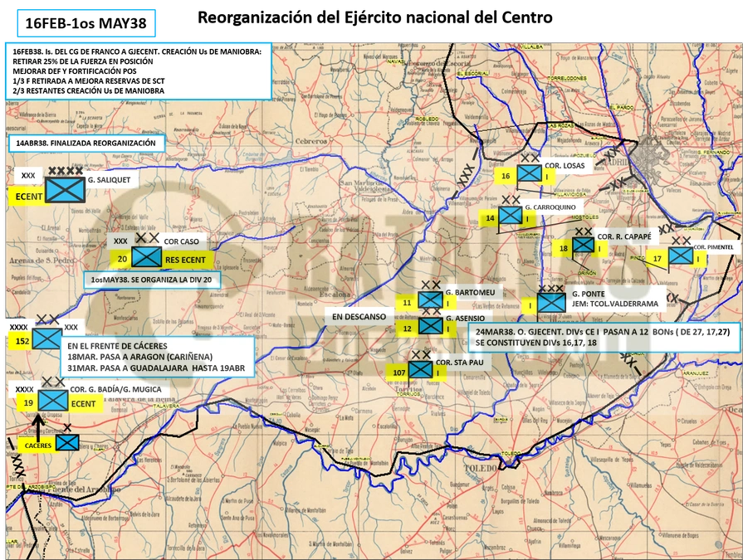Click the yellow '16' division number
Viewport: 743px width, 560px height.
click(x=506, y=176)
